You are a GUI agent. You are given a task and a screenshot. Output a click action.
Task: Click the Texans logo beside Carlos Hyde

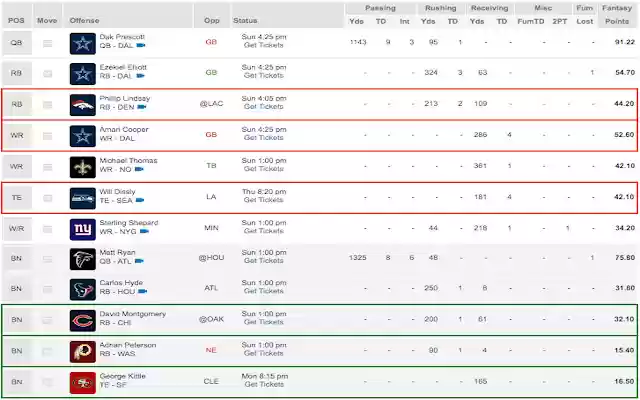(x=82, y=289)
